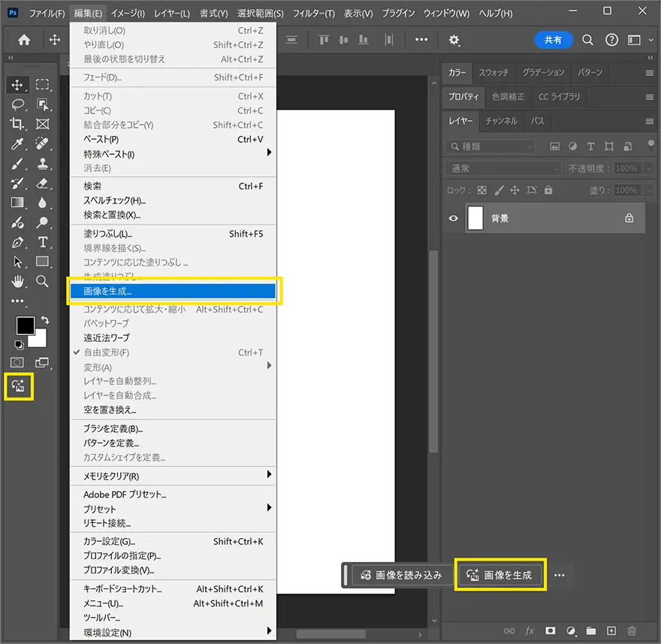Image resolution: width=661 pixels, height=644 pixels.
Task: Select the Gradient tool
Action: (17, 203)
